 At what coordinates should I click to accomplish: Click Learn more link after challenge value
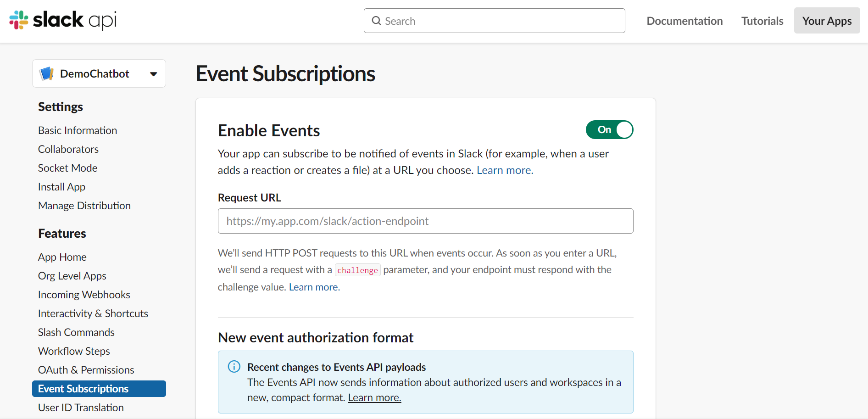point(314,287)
